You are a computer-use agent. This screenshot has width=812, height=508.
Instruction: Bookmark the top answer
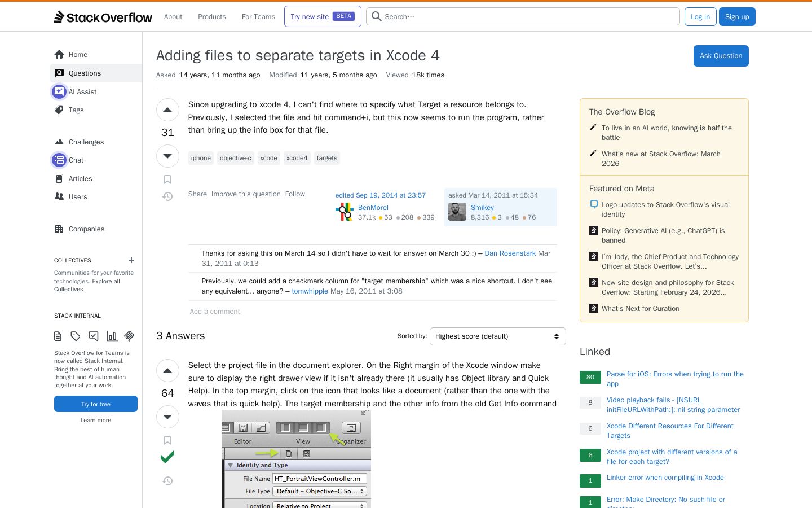coord(167,440)
